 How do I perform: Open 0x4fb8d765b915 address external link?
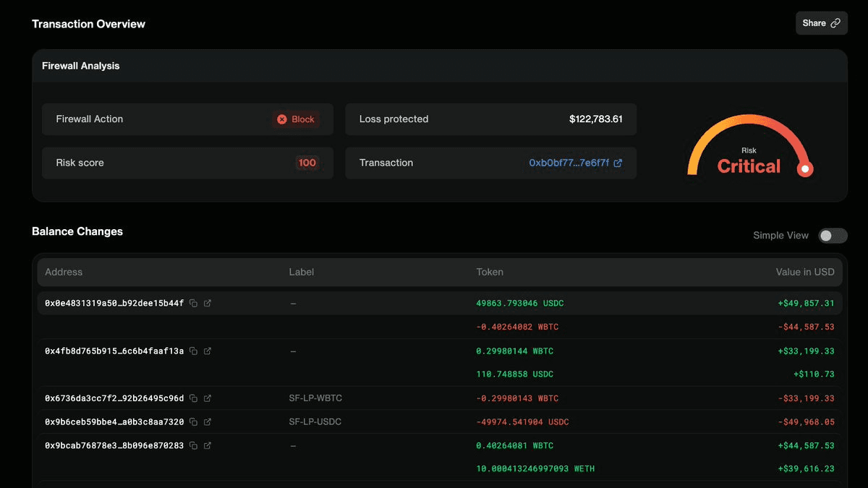208,351
